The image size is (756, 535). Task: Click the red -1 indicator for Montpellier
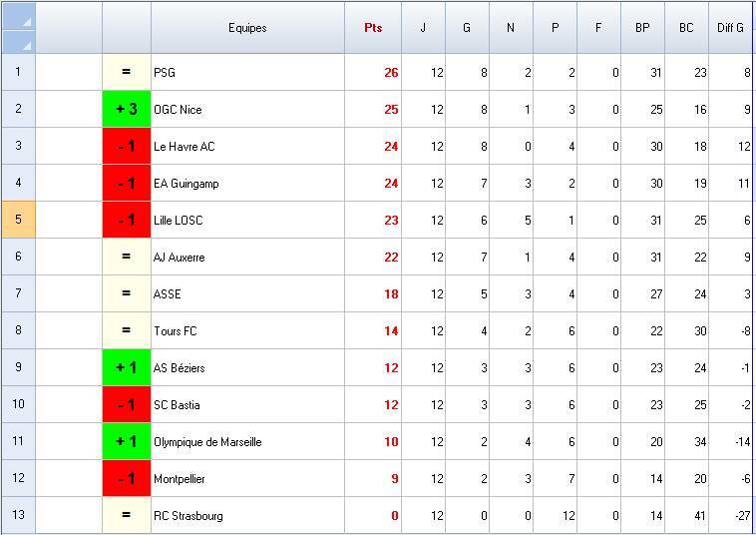tap(127, 479)
